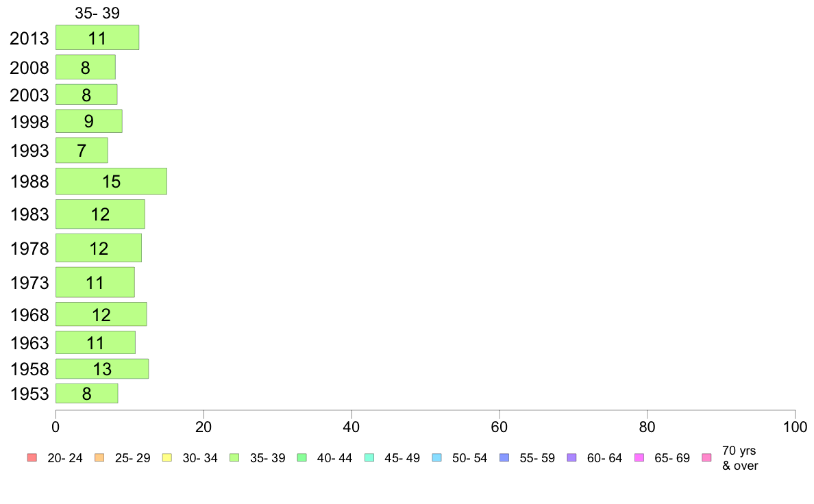Select the 1993 bar showing 7
The height and width of the screenshot is (504, 814).
coord(82,150)
